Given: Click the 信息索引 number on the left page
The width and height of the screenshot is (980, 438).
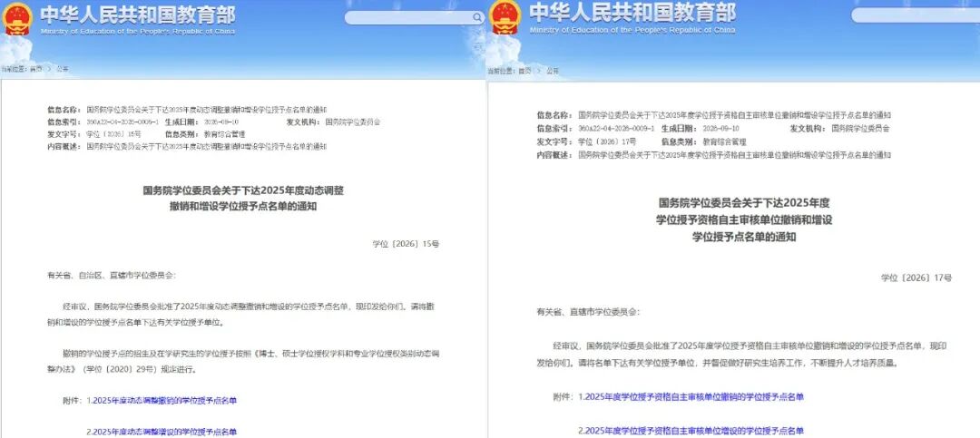Looking at the screenshot, I should 122,122.
